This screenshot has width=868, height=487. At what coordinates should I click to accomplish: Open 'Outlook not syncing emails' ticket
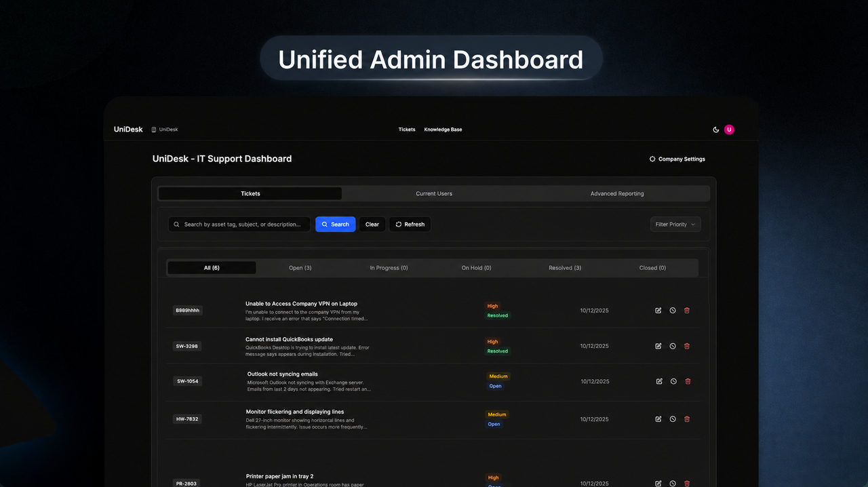click(282, 374)
